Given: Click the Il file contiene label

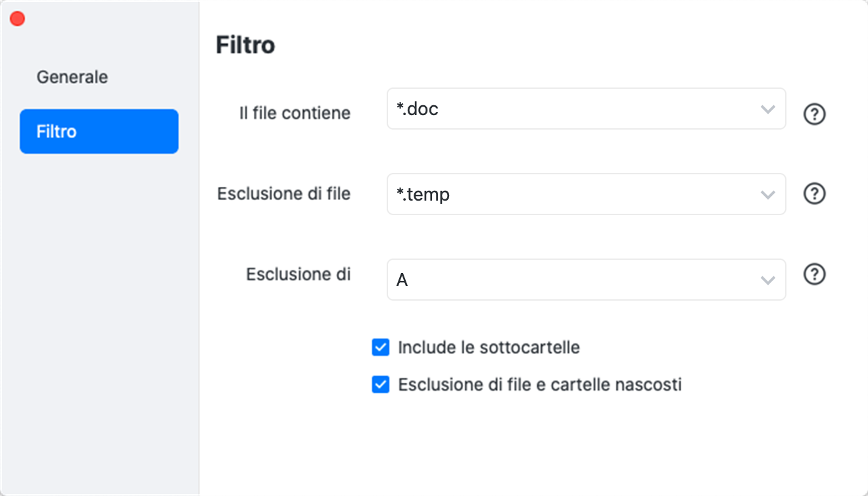Looking at the screenshot, I should [295, 113].
